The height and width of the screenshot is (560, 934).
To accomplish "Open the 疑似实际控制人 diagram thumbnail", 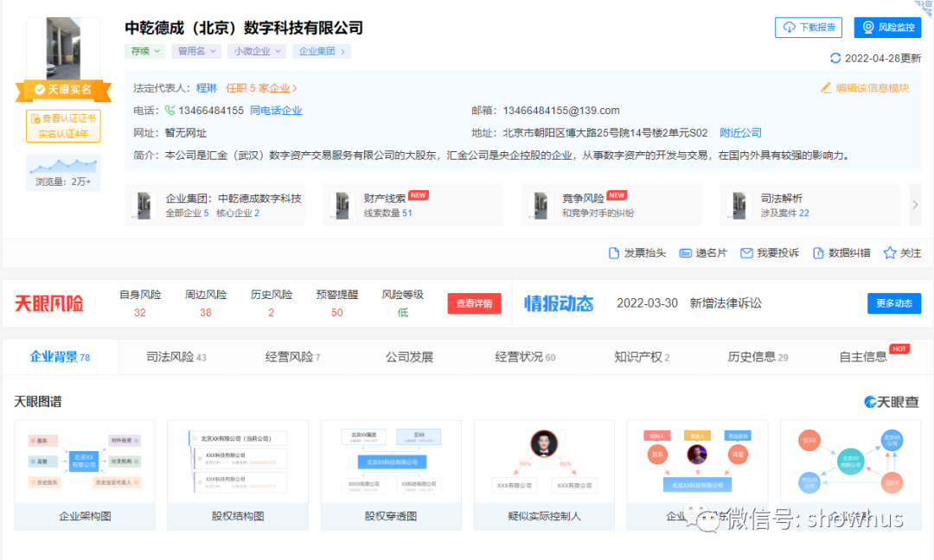I will tap(544, 475).
